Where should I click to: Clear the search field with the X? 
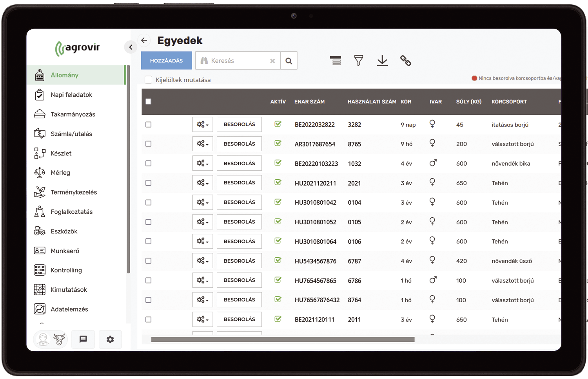coord(272,61)
